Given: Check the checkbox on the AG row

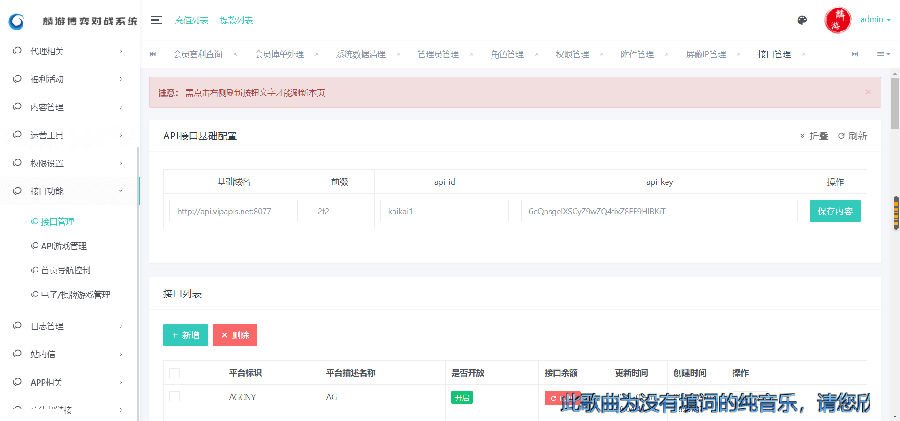Looking at the screenshot, I should 175,397.
